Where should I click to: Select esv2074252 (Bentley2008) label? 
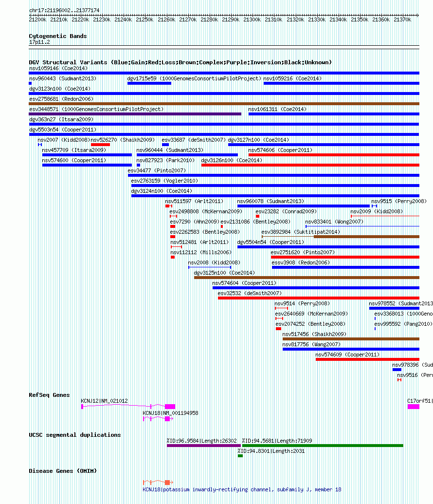(310, 325)
